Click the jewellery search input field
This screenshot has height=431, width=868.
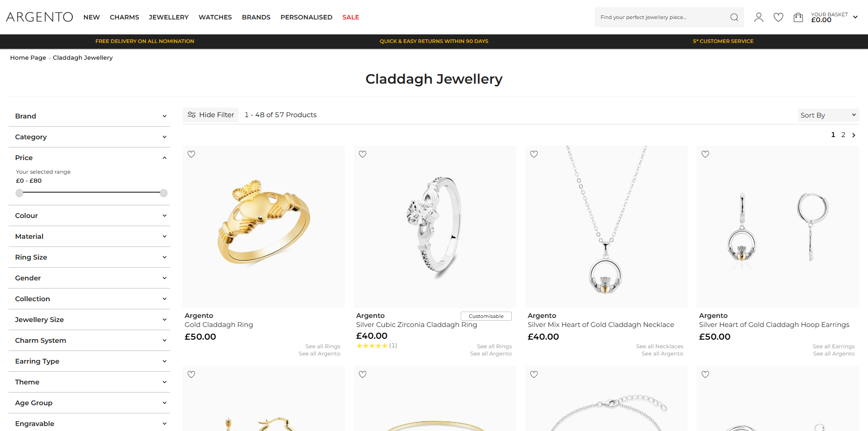point(660,17)
